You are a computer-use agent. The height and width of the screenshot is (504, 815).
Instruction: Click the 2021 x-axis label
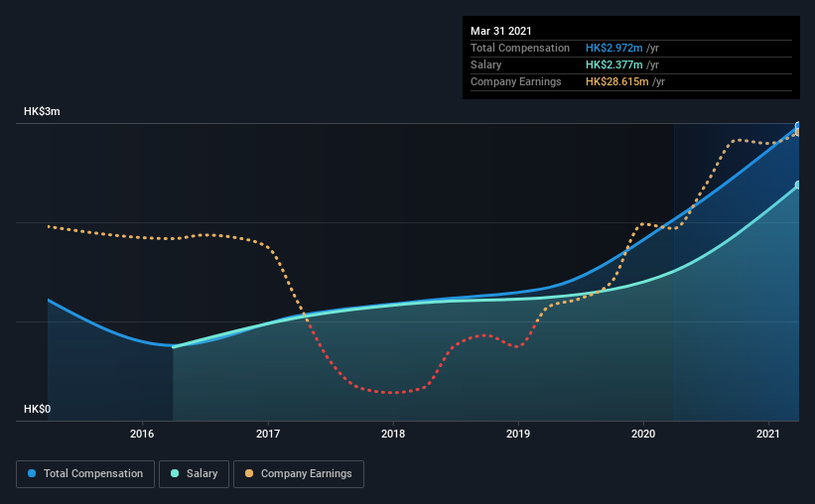768,434
